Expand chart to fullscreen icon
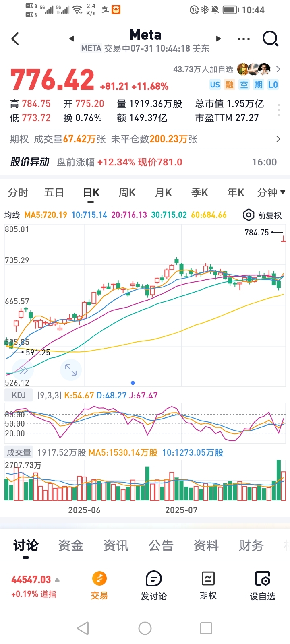Viewport: 290px width, 644px height. [x=71, y=369]
